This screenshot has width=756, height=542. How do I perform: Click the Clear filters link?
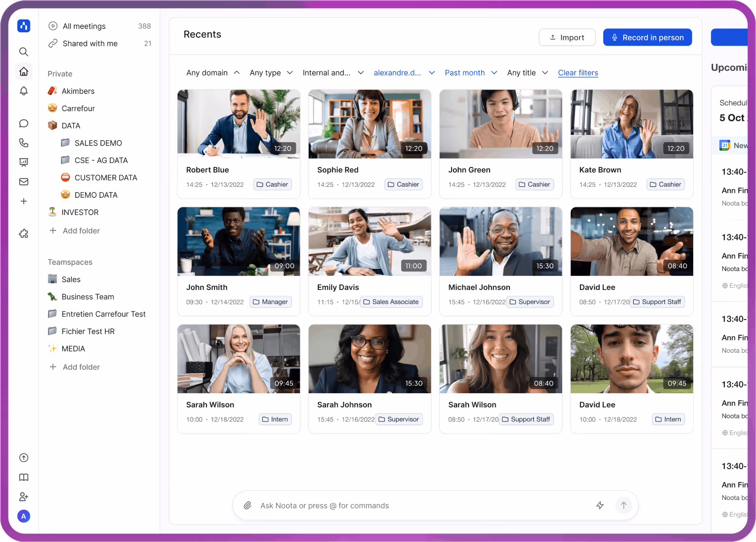pos(578,73)
